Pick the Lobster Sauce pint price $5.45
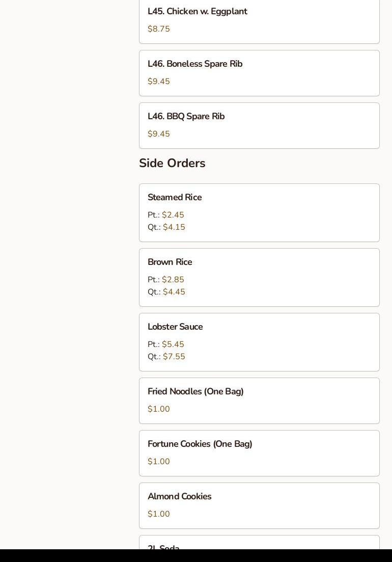This screenshot has width=392, height=562. (173, 344)
